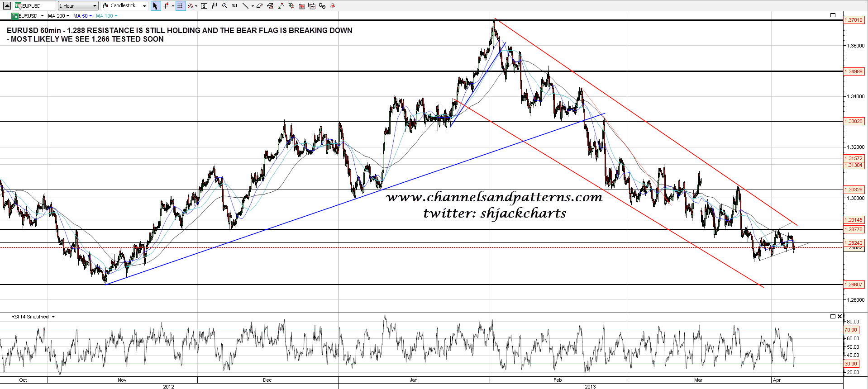Reset chart scale with 1:1 icon

234,6
